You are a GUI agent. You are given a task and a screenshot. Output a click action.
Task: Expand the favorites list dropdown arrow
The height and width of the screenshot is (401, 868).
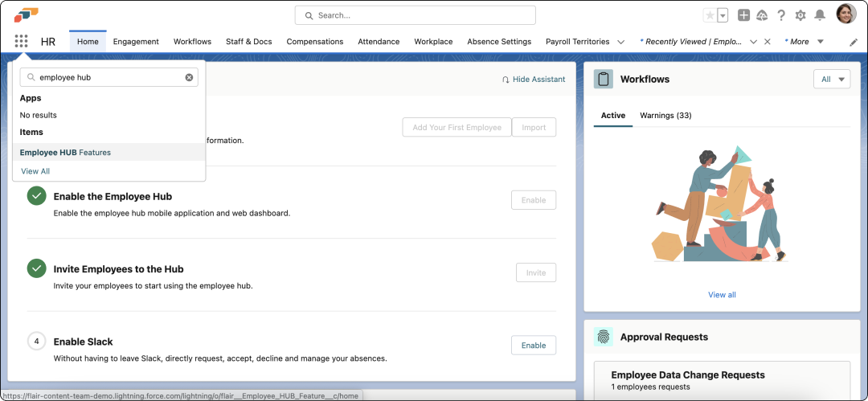(723, 15)
